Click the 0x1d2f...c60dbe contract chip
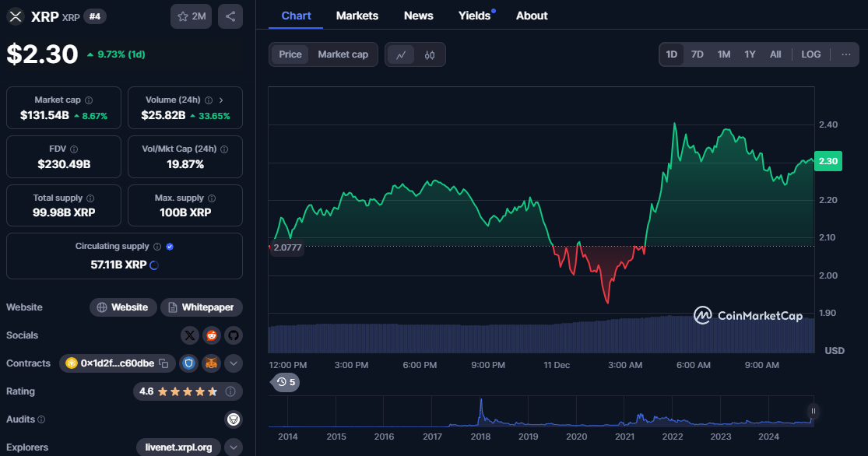This screenshot has height=456, width=868. point(118,363)
